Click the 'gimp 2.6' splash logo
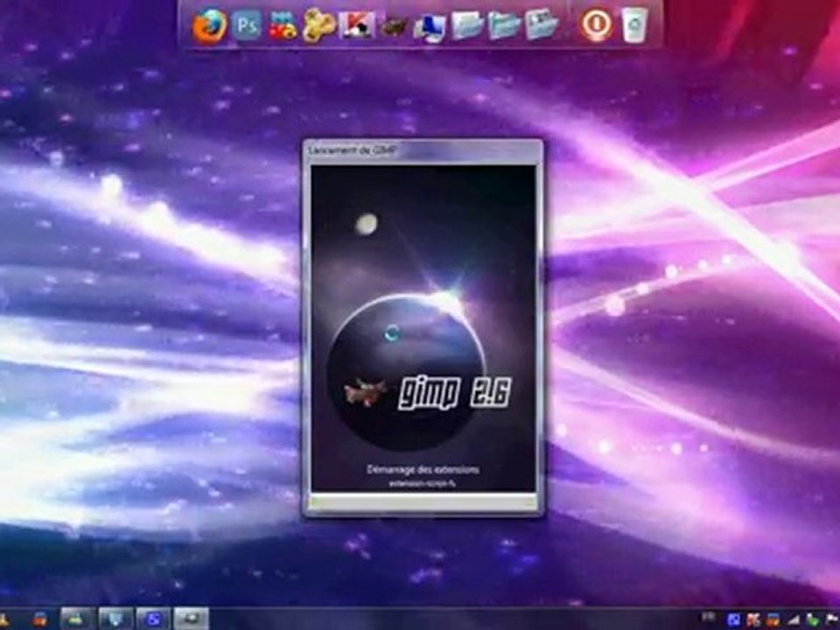 pyautogui.click(x=454, y=393)
